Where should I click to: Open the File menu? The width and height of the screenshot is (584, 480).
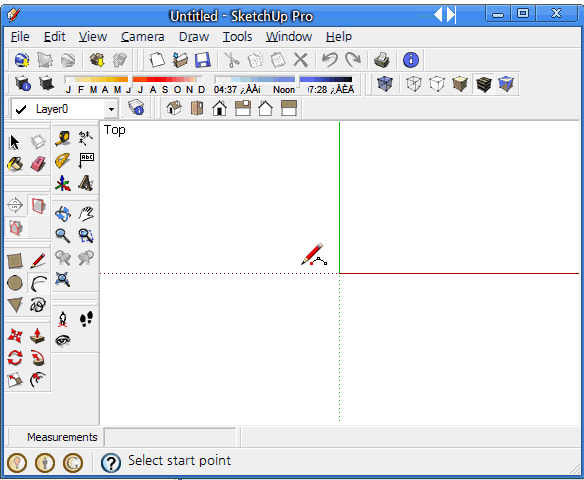click(x=20, y=36)
